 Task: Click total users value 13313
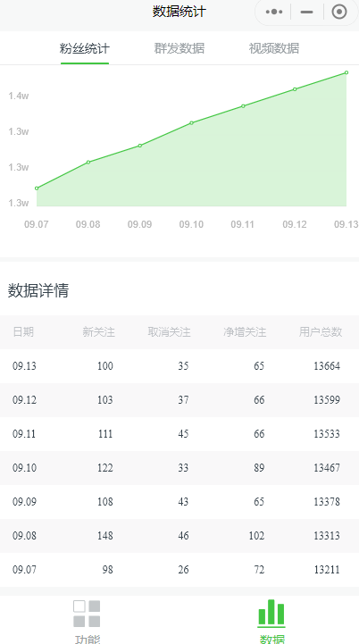pos(327,536)
